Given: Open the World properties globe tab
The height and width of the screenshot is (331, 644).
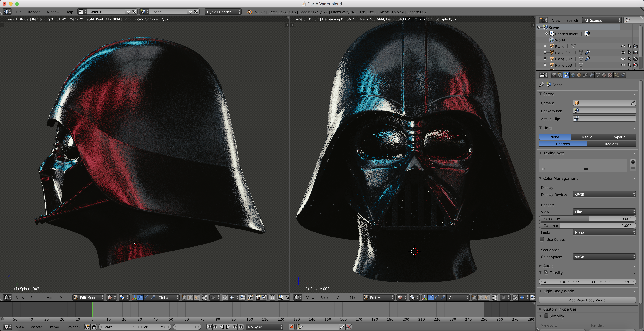Looking at the screenshot, I should pyautogui.click(x=572, y=75).
